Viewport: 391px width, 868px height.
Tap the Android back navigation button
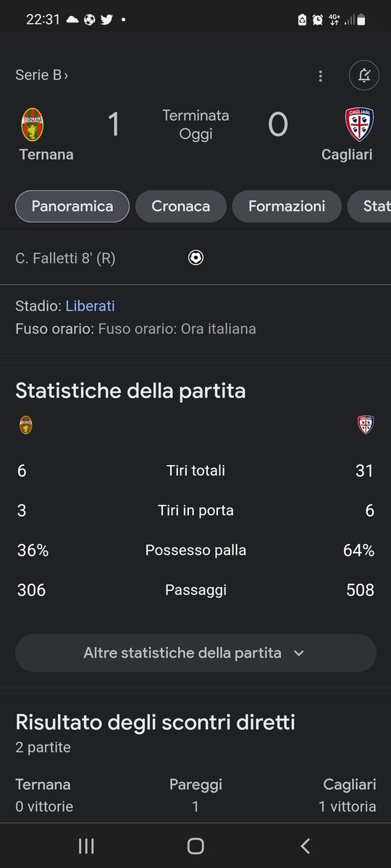click(305, 846)
